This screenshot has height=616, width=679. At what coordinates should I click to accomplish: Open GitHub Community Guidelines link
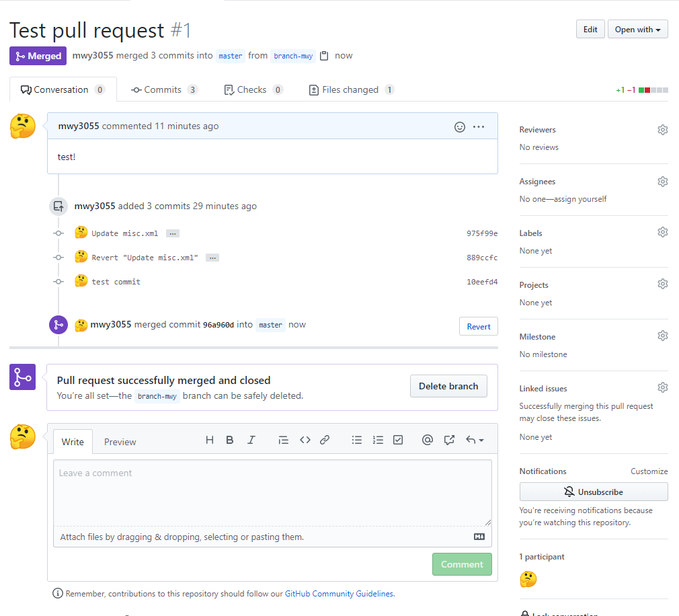(339, 594)
